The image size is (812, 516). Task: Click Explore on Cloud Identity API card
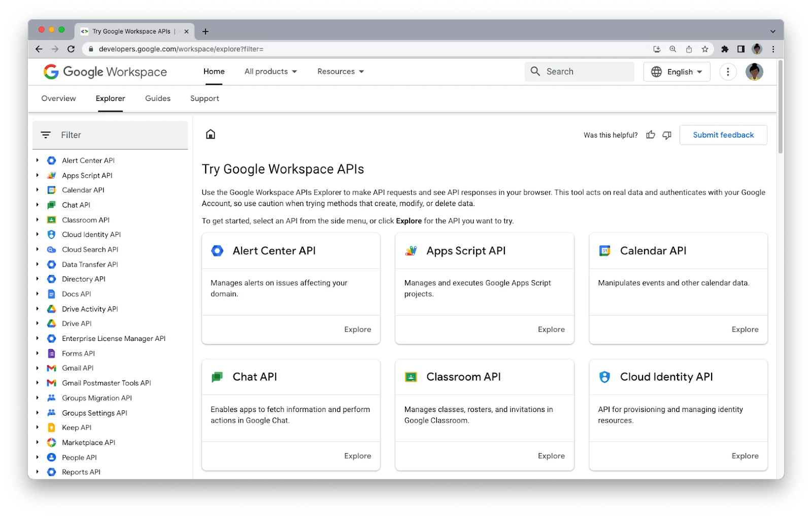coord(745,456)
